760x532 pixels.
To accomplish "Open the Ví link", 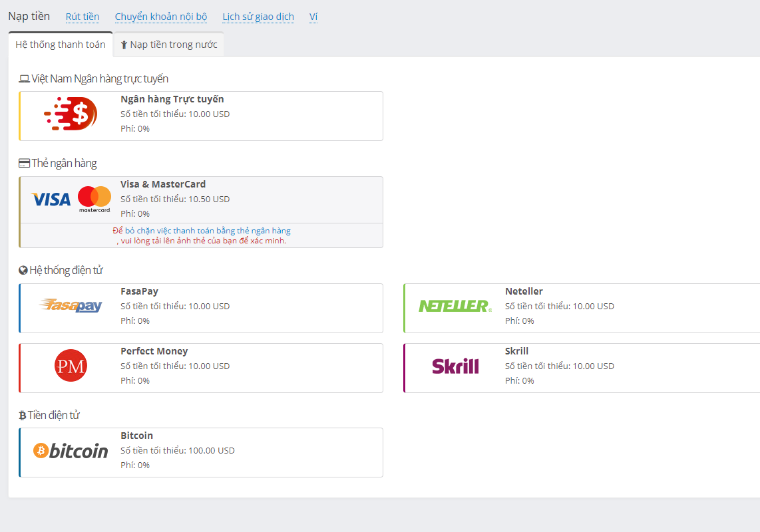I will pos(313,17).
